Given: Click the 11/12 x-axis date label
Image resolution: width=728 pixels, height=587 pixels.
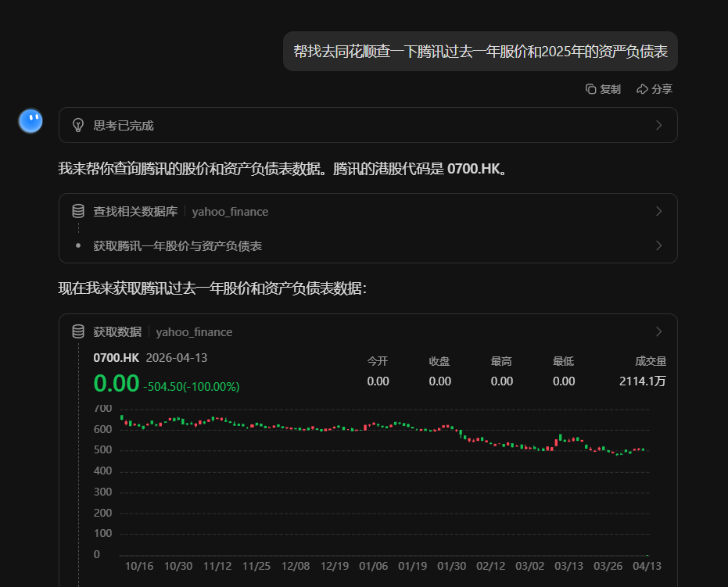Looking at the screenshot, I should coord(217,566).
